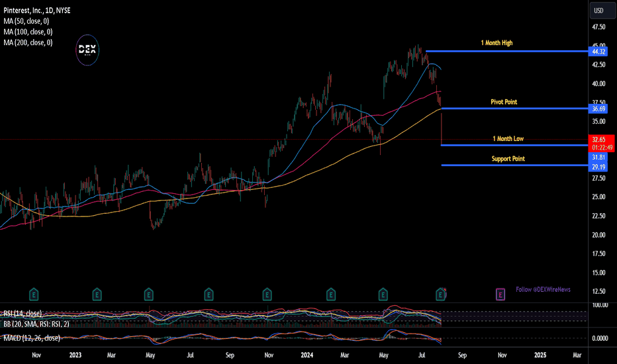The width and height of the screenshot is (617, 364).
Task: Click the 1 Month High annotation label
Action: point(497,42)
